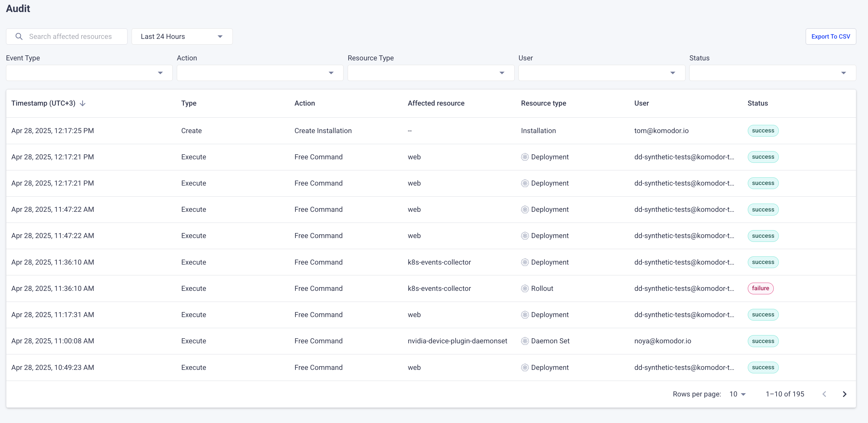This screenshot has width=868, height=423.
Task: Click '1–10 of 195' pagination text
Action: click(x=785, y=394)
